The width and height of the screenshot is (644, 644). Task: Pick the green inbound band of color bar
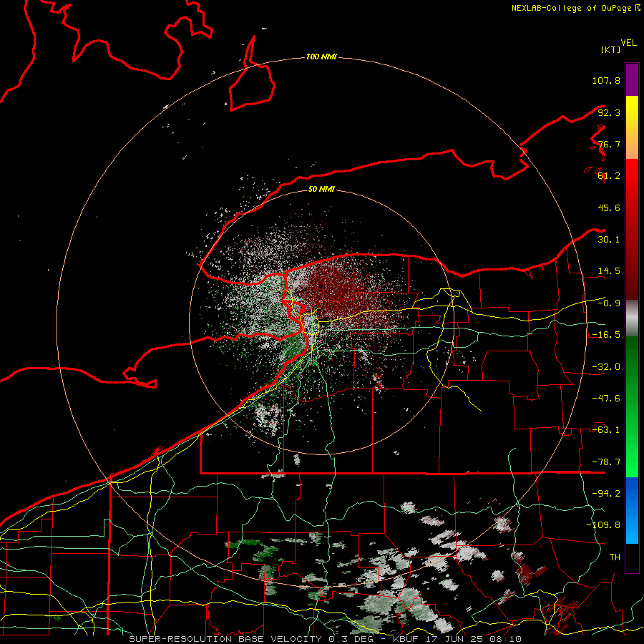click(632, 406)
